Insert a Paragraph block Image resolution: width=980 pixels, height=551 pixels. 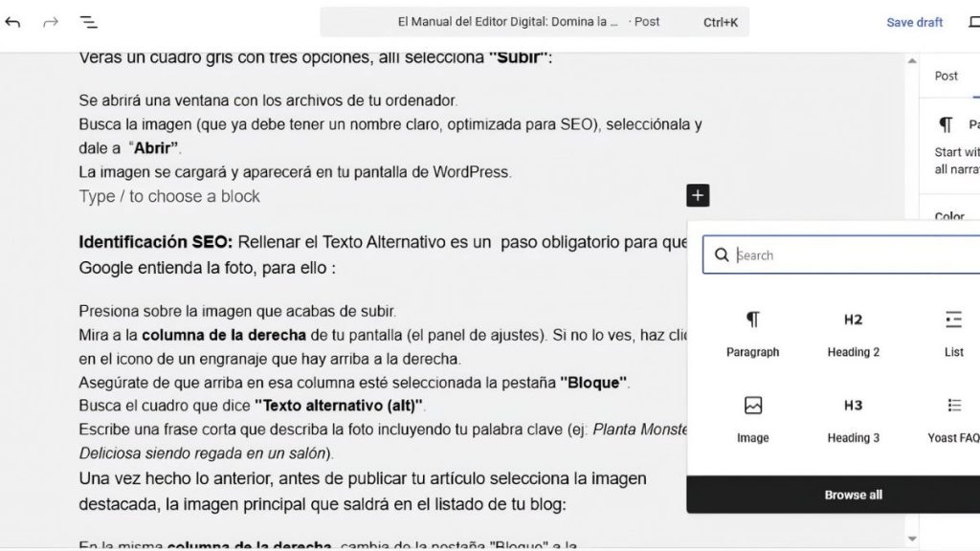coord(752,334)
